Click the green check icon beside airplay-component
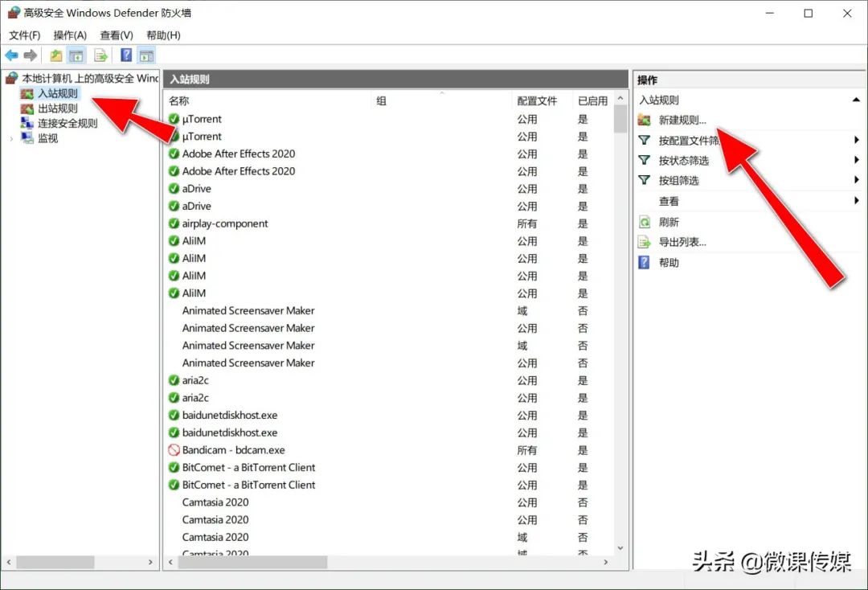This screenshot has height=590, width=868. [x=174, y=223]
